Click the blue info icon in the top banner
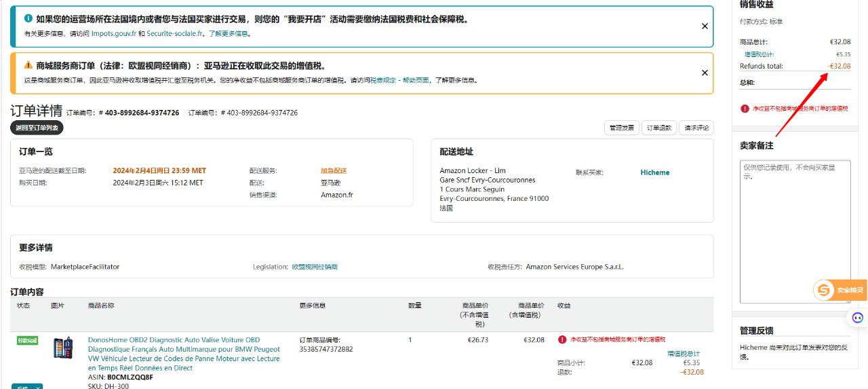This screenshot has height=389, width=868. click(28, 19)
